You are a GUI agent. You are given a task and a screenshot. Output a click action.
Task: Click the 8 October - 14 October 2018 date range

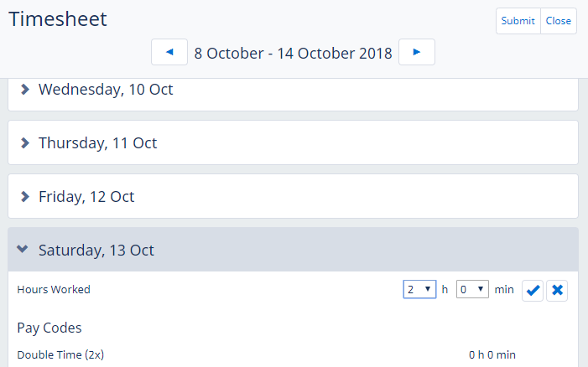coord(293,53)
